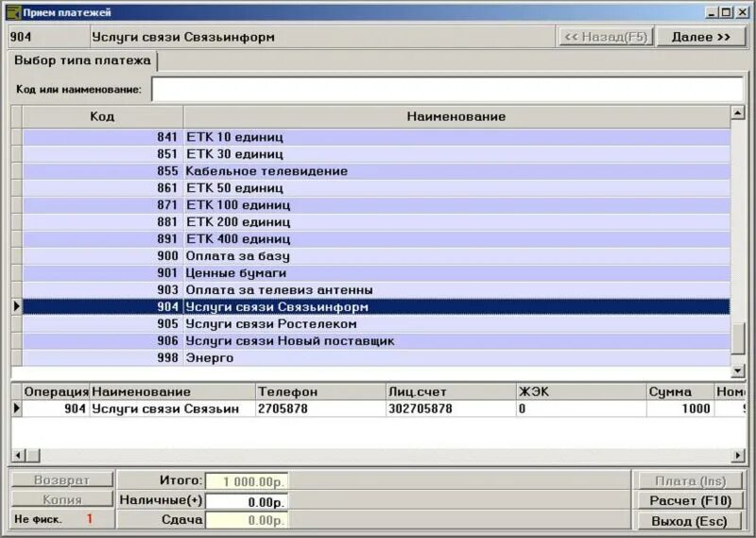Select row 861 ЕТК 50 единиц
This screenshot has width=756, height=538.
[x=376, y=188]
